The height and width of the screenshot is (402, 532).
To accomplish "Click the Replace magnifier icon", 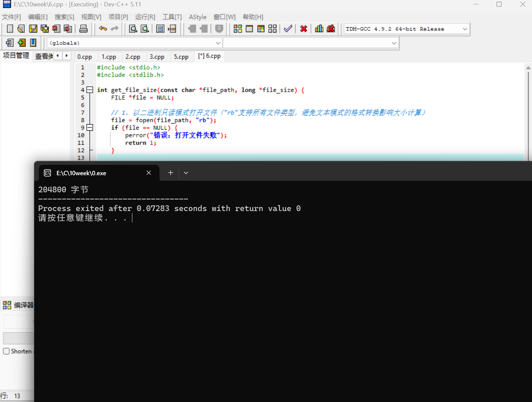I will 145,29.
